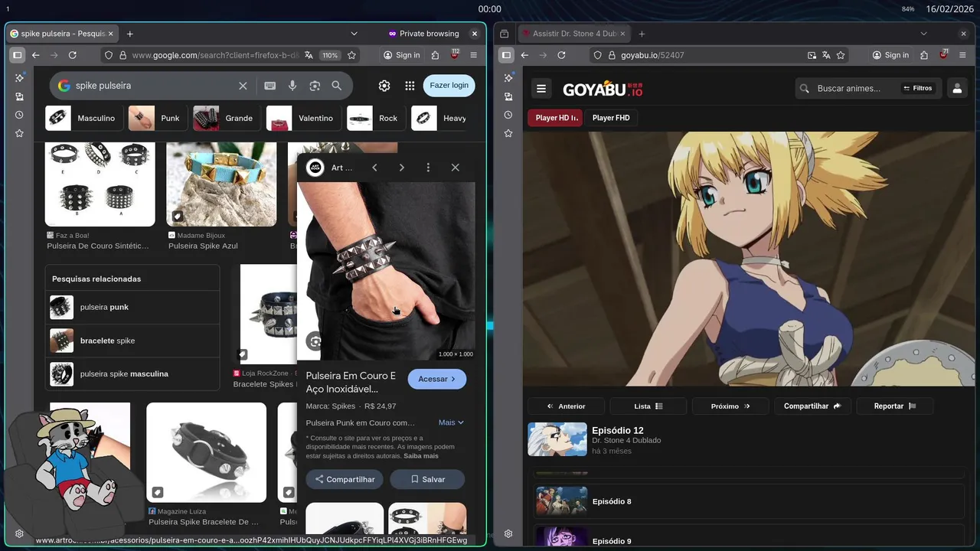The image size is (980, 551).
Task: Open a new tab in Goyabu window
Action: click(642, 34)
